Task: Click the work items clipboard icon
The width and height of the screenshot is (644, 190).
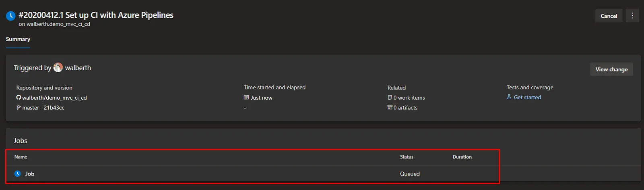Action: click(390, 97)
